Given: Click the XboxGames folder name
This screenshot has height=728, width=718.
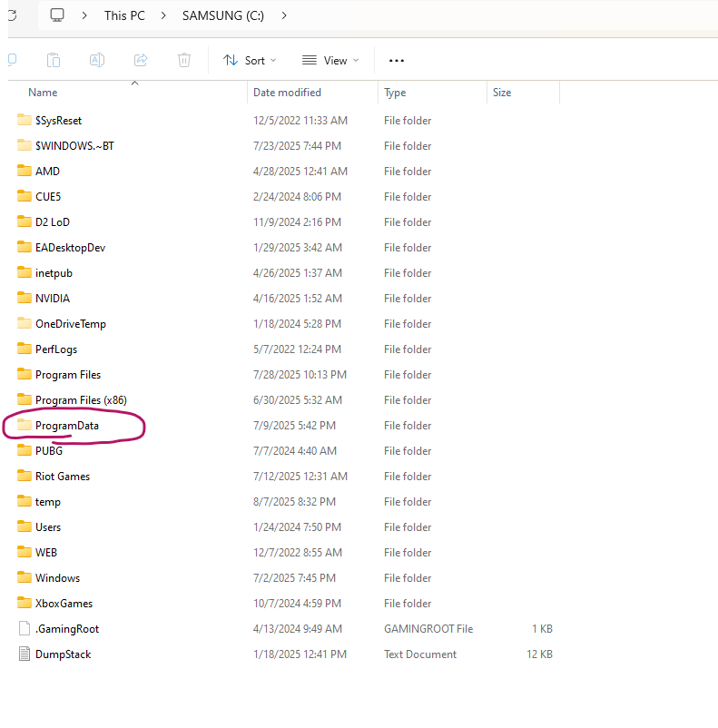Looking at the screenshot, I should point(64,604).
